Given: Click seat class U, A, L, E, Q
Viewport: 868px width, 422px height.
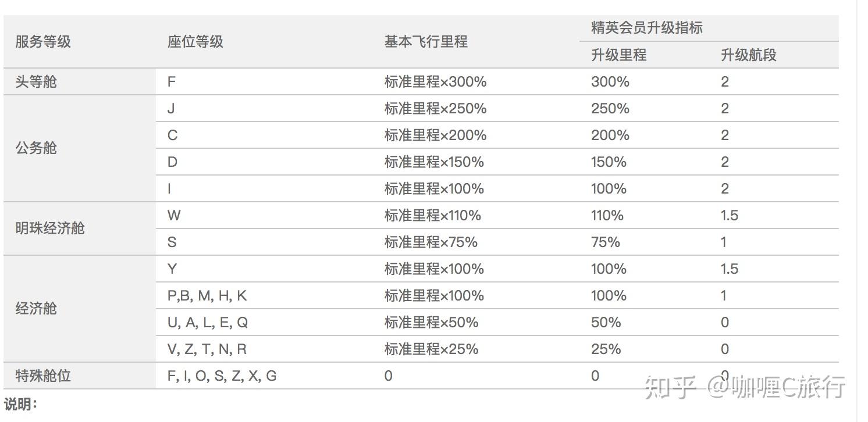Looking at the screenshot, I should tap(208, 323).
